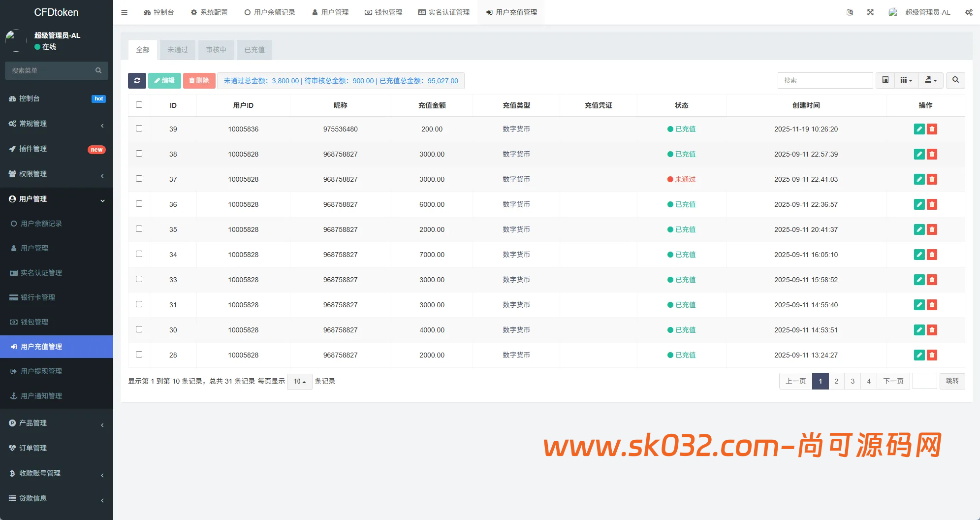This screenshot has width=980, height=520.
Task: Check the checkbox for row ID 38
Action: tap(139, 154)
